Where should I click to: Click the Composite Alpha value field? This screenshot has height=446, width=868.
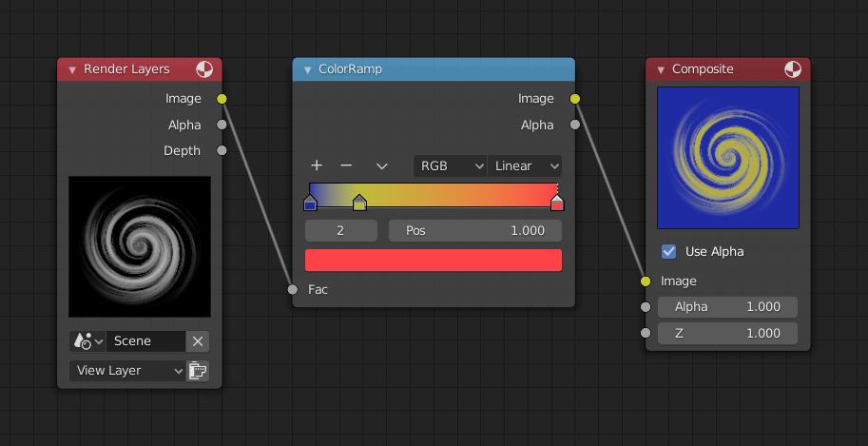point(727,307)
